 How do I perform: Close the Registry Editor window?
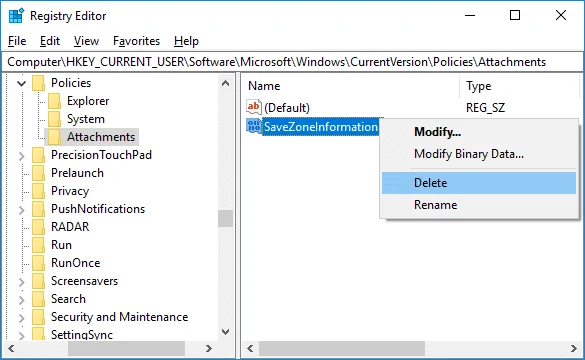[x=561, y=15]
